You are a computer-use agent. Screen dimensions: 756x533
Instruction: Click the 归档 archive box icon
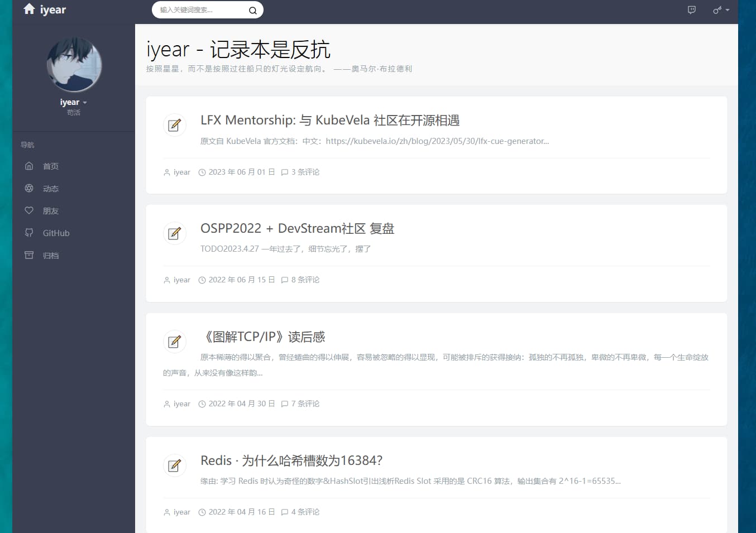tap(29, 255)
